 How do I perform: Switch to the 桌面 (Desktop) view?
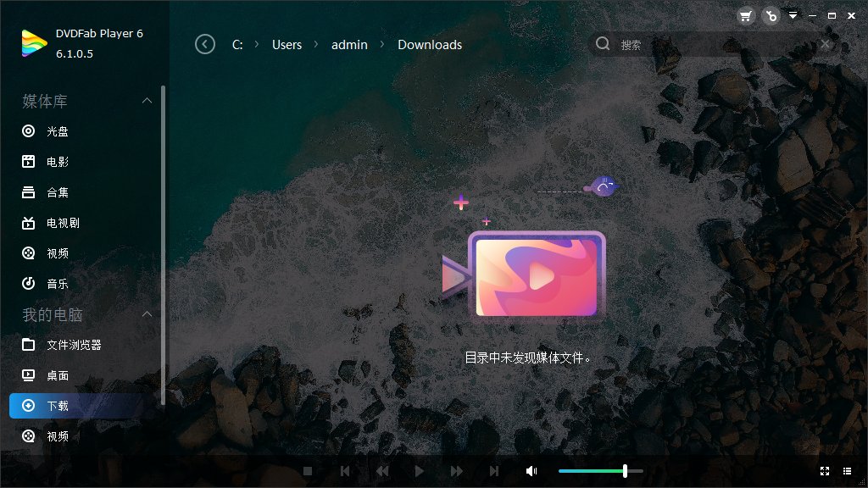tap(27, 375)
